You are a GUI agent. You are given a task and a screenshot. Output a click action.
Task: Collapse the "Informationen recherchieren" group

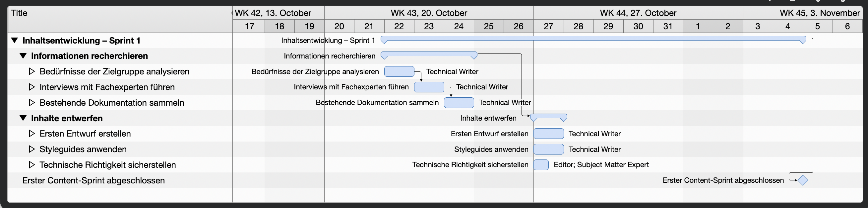[x=23, y=56]
